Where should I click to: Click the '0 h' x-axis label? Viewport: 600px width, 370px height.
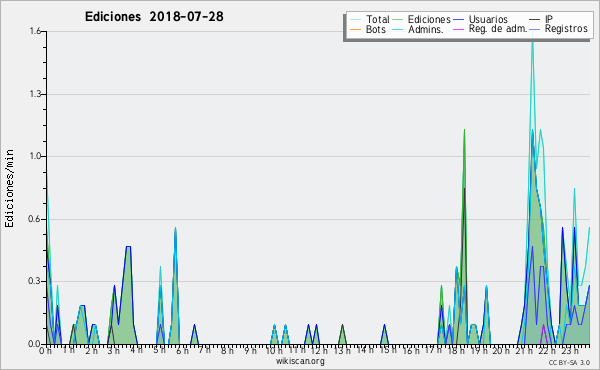coord(46,350)
